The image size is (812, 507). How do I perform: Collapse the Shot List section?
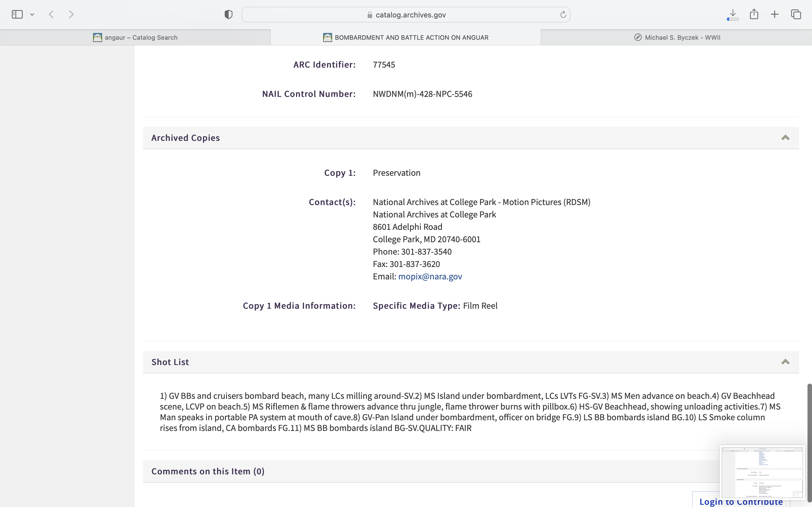[x=785, y=362]
